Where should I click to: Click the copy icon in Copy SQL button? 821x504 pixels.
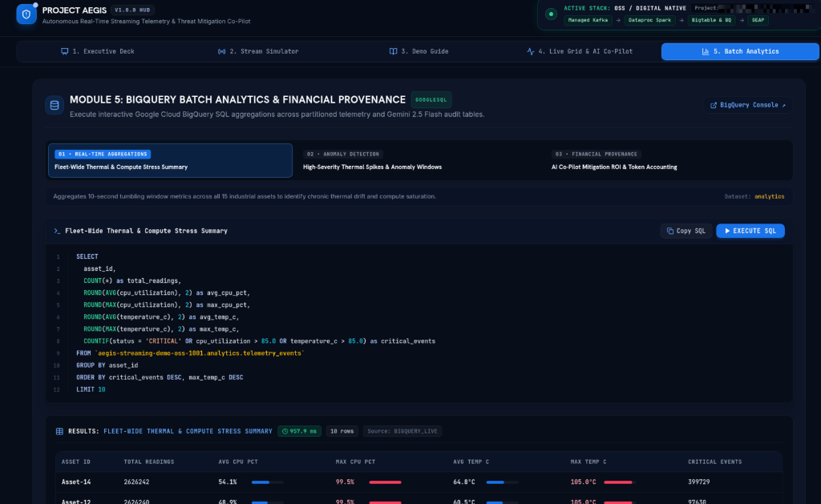click(x=669, y=231)
